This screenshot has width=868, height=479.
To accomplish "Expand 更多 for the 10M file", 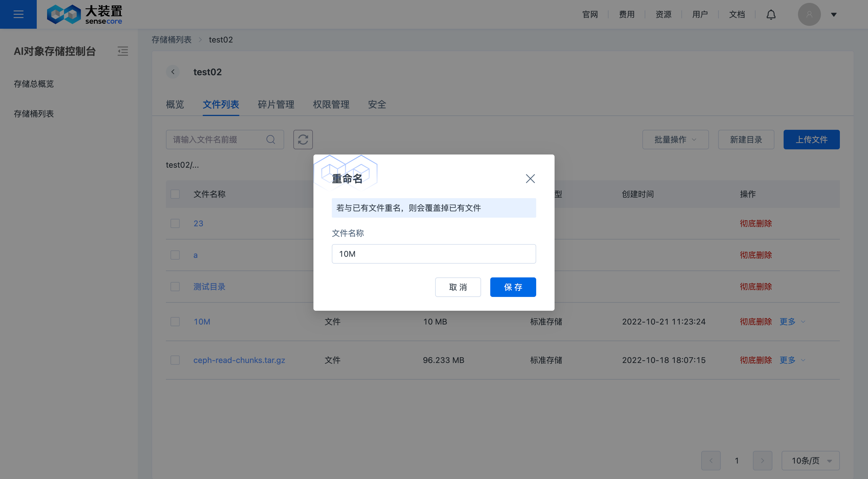I will point(792,322).
